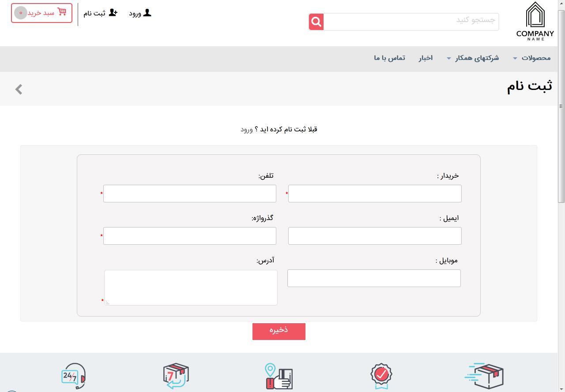Go to the اخبار page
565x392 pixels.
click(x=426, y=58)
